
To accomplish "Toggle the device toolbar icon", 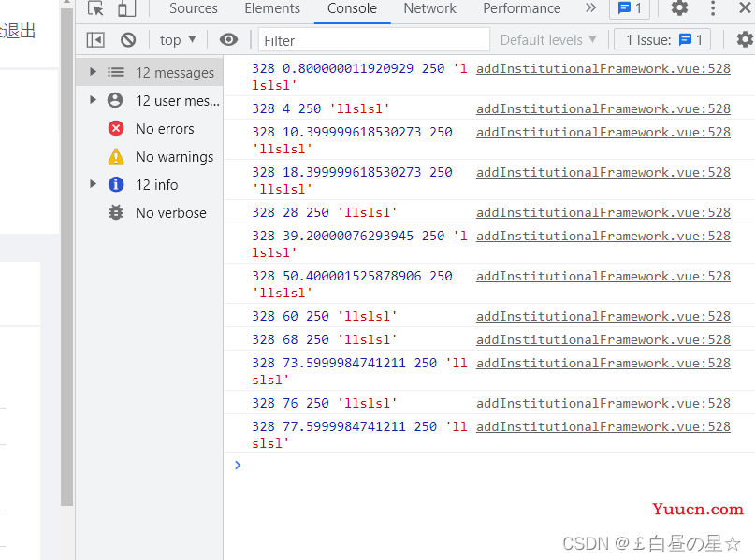I will point(126,8).
